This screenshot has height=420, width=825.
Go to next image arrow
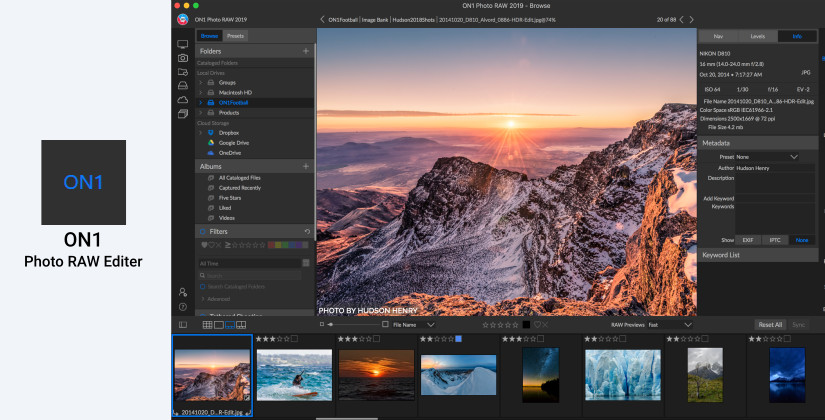coord(690,19)
